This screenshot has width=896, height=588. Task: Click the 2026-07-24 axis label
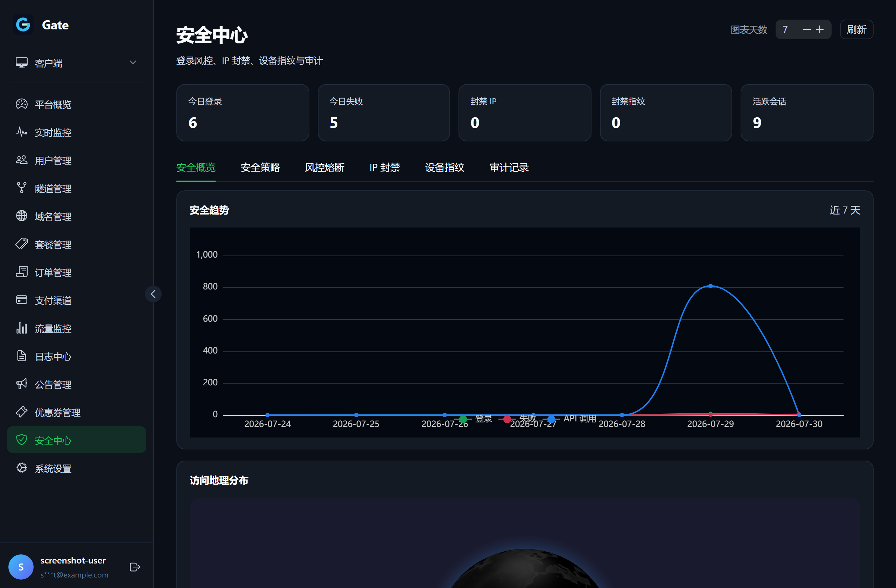click(268, 424)
